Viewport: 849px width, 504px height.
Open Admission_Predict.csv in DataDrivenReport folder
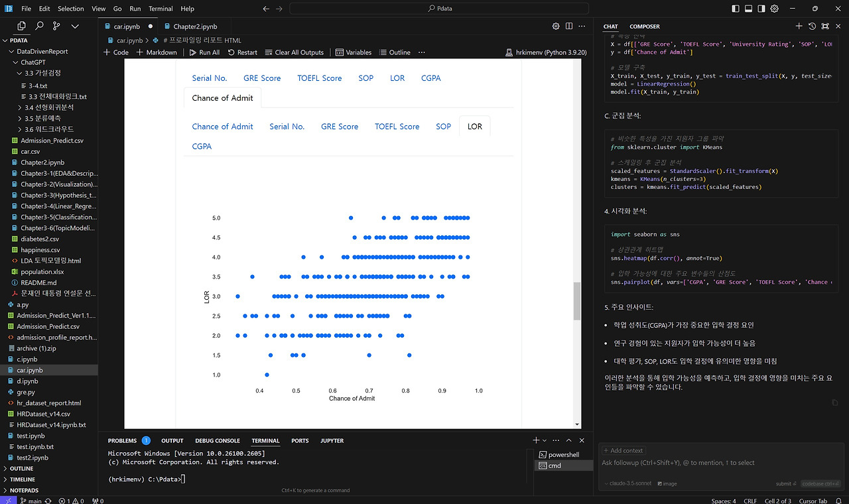click(52, 141)
